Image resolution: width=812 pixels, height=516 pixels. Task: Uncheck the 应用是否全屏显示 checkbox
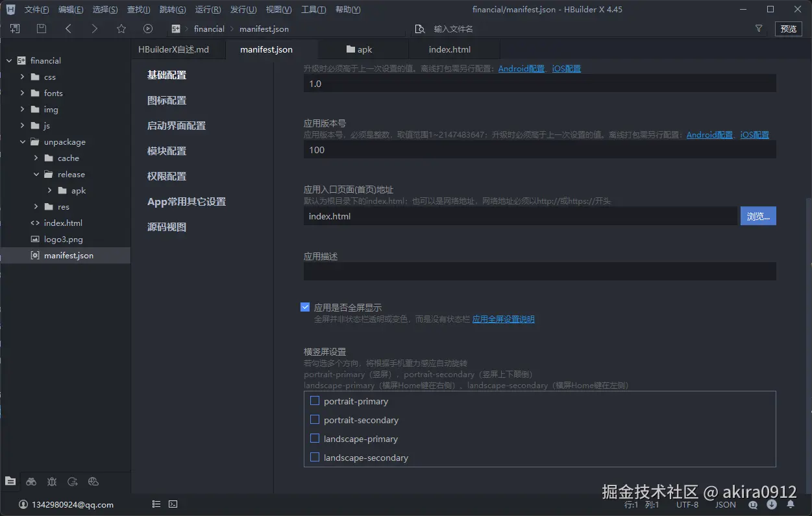[305, 307]
